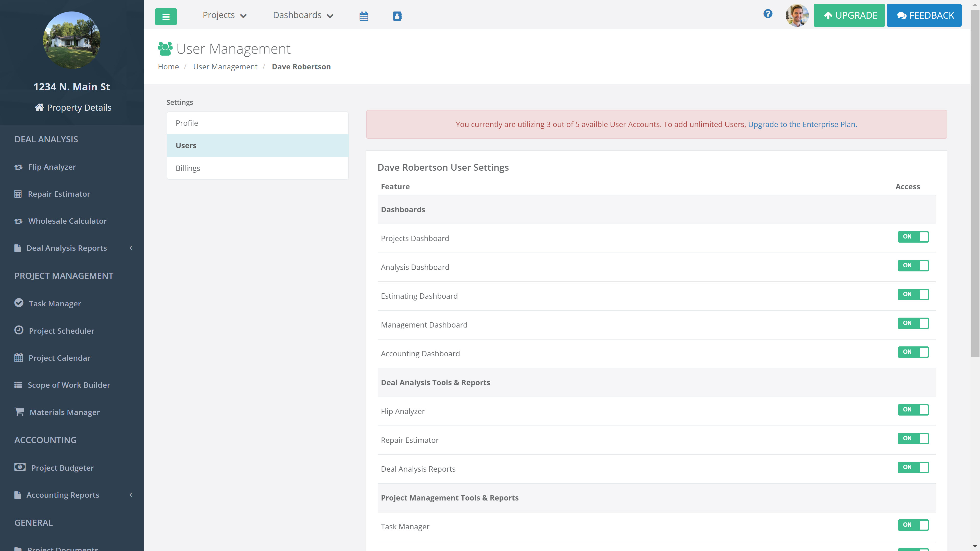
Task: Open Property Details link
Action: (73, 108)
